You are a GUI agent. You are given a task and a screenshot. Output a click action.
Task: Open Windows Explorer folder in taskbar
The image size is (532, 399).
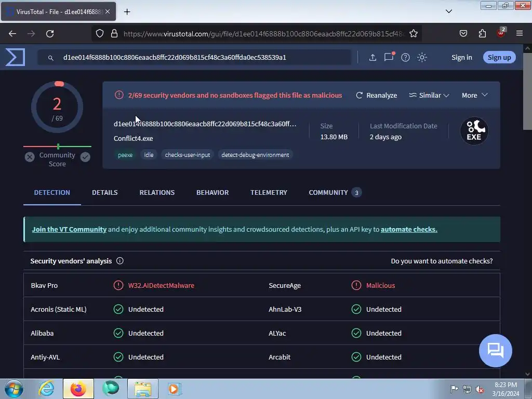[143, 389]
